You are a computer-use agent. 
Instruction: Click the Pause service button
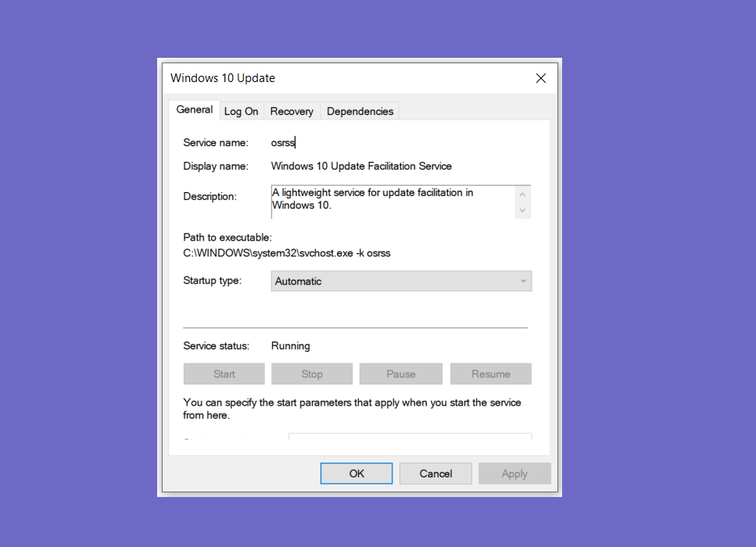coord(400,374)
